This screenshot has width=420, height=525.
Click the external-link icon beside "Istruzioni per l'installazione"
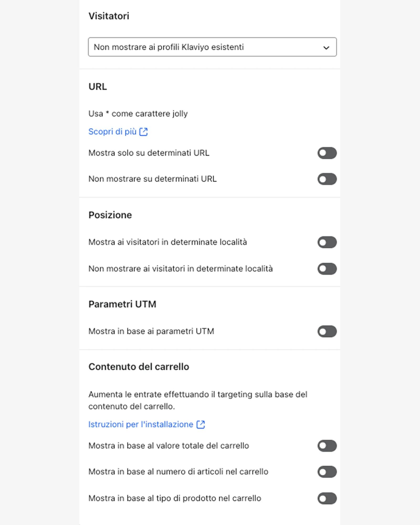pos(201,424)
